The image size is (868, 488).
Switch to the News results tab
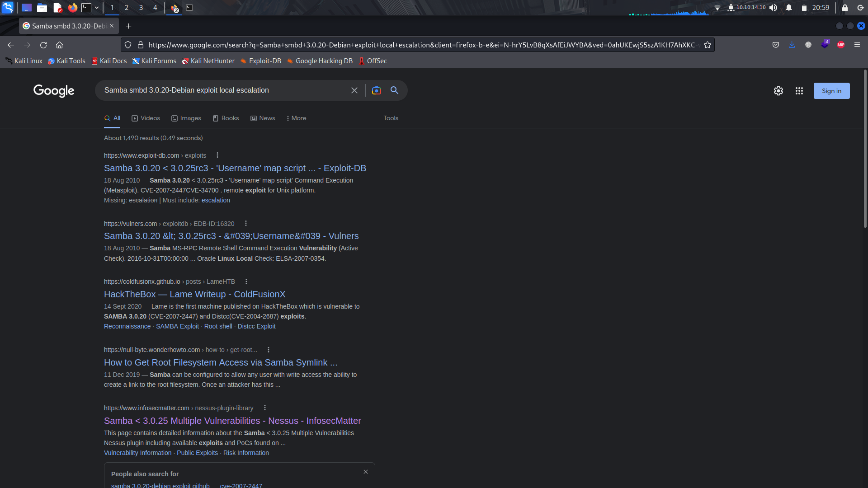[263, 118]
